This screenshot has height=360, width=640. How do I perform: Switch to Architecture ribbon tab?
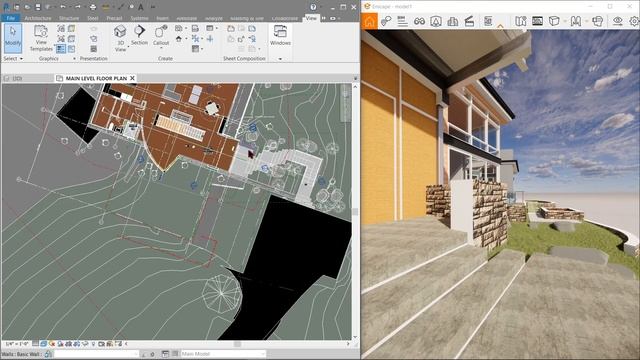38,18
